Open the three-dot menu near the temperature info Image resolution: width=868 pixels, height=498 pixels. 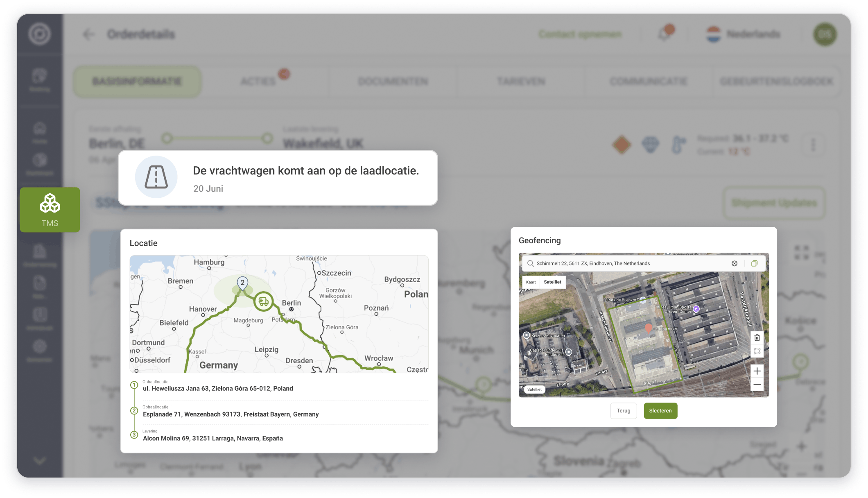pyautogui.click(x=813, y=145)
